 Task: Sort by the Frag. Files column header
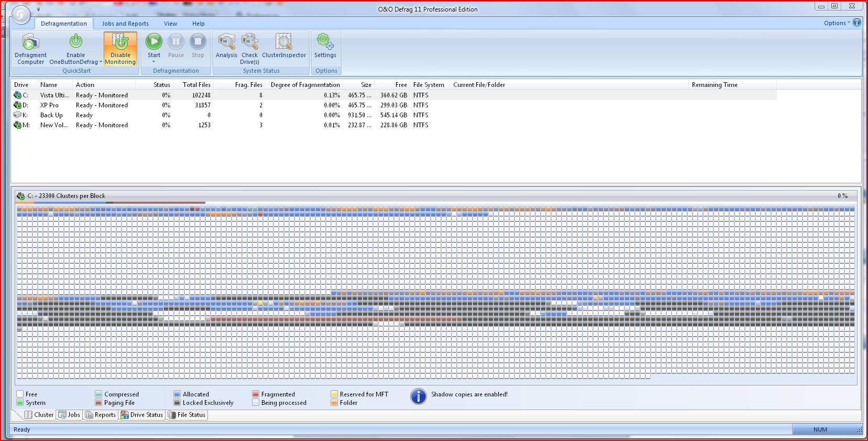[x=240, y=85]
